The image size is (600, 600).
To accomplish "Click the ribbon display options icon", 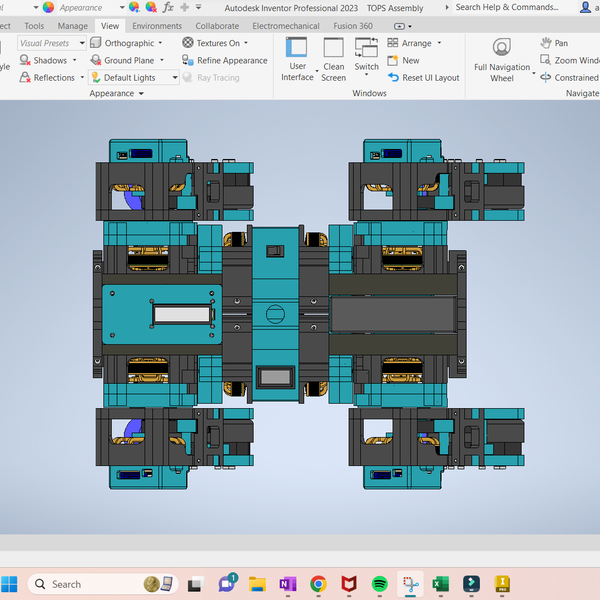I will tap(399, 26).
